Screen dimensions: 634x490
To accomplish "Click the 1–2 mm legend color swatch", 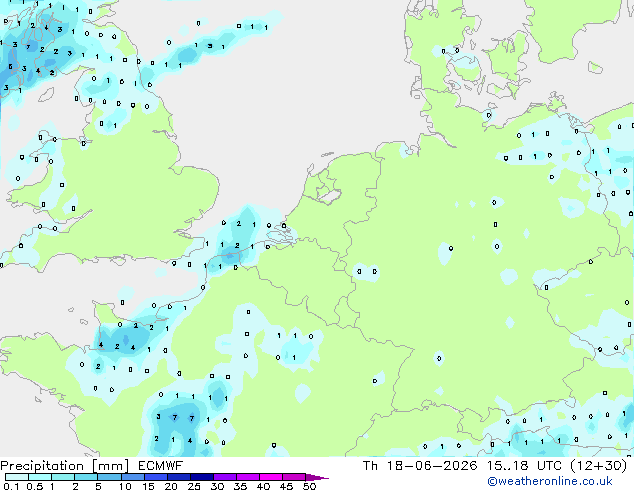I will [x=63, y=477].
